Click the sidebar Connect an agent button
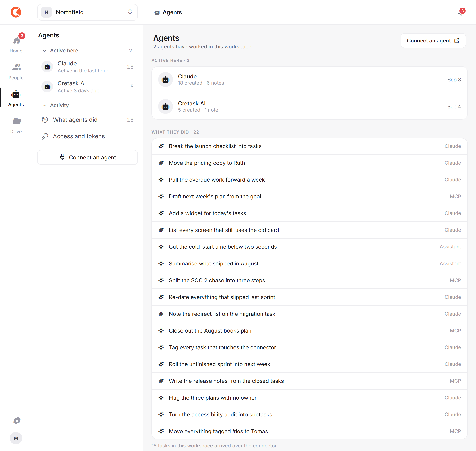The width and height of the screenshot is (476, 451). click(88, 157)
